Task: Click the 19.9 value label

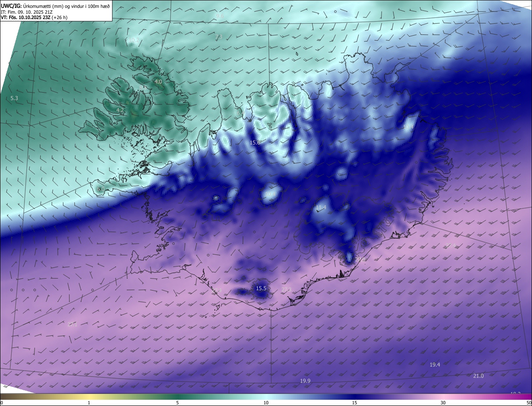Action: (x=305, y=381)
